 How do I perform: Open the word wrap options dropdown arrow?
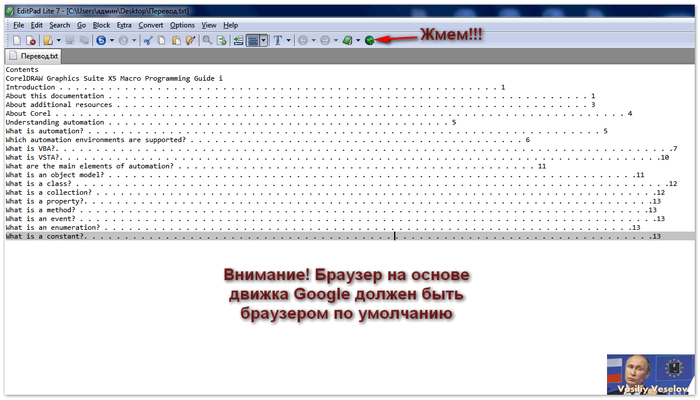pyautogui.click(x=264, y=41)
